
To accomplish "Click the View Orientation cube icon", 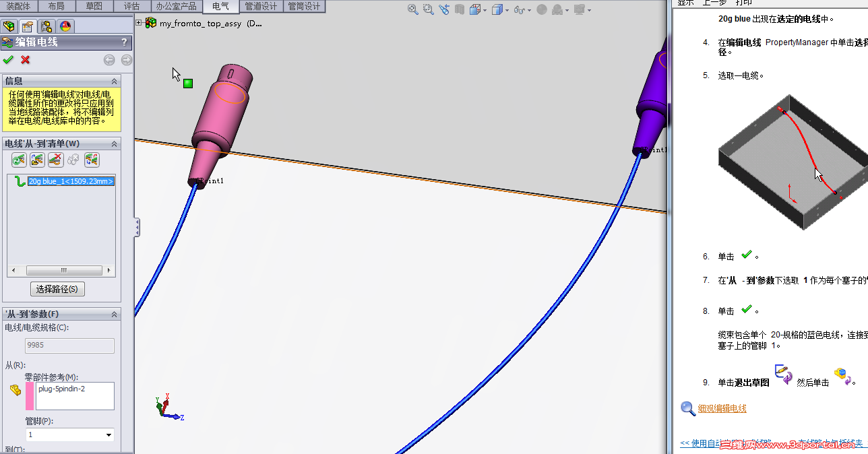I will 474,9.
